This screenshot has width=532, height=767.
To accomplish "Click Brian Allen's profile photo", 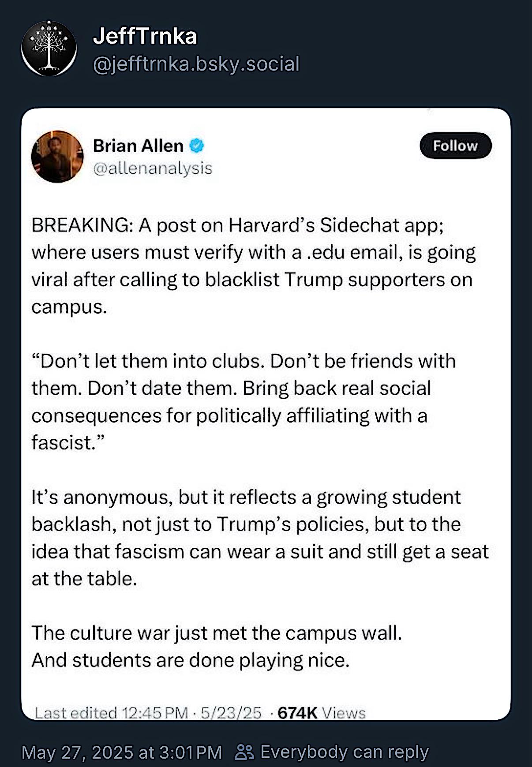I will click(x=57, y=157).
